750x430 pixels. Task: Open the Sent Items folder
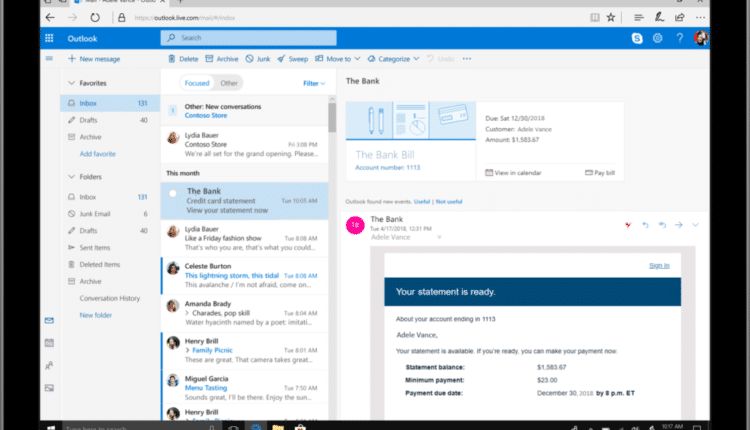[x=94, y=247]
